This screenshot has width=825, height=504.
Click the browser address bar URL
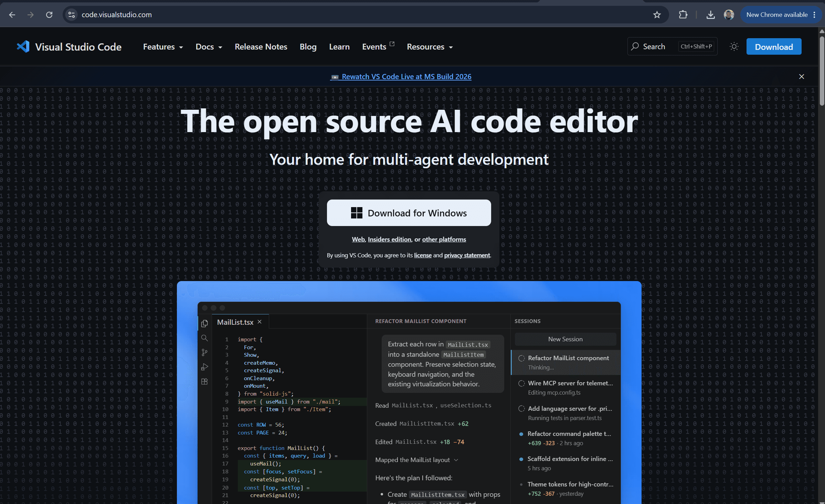click(117, 15)
